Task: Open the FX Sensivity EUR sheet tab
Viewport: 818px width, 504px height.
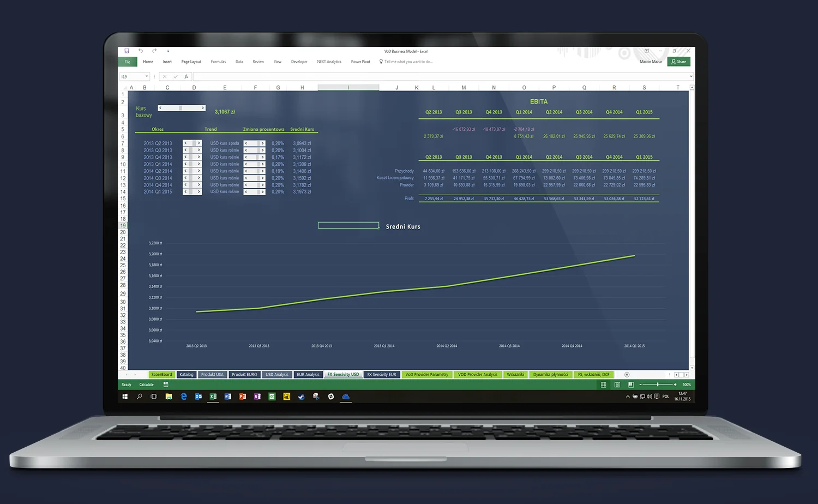Action: pyautogui.click(x=382, y=375)
